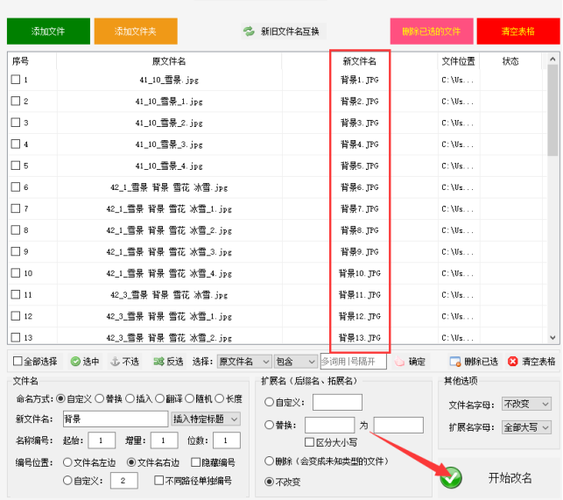Click the green checkmark start rename icon
This screenshot has height=500, width=563.
coord(451,478)
